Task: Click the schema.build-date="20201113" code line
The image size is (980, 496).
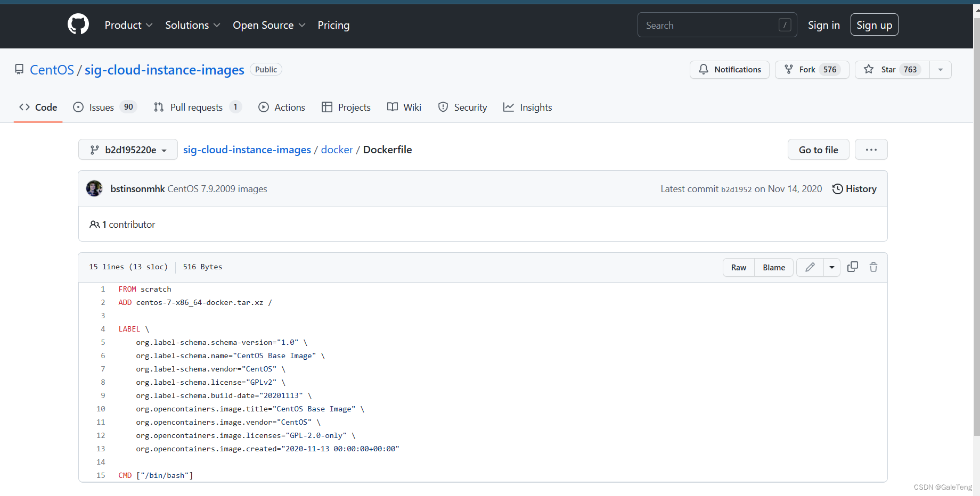Action: [224, 395]
